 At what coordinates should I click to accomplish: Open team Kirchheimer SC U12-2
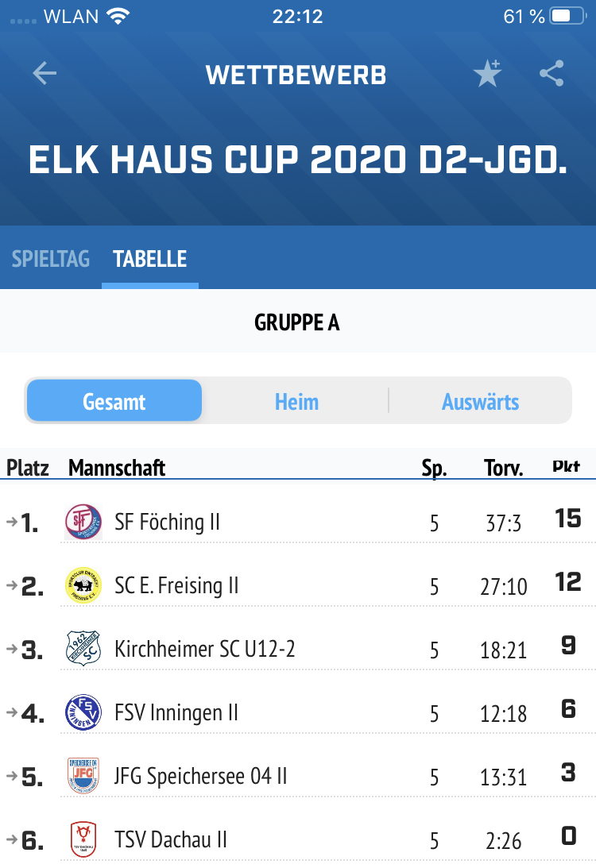tap(204, 649)
